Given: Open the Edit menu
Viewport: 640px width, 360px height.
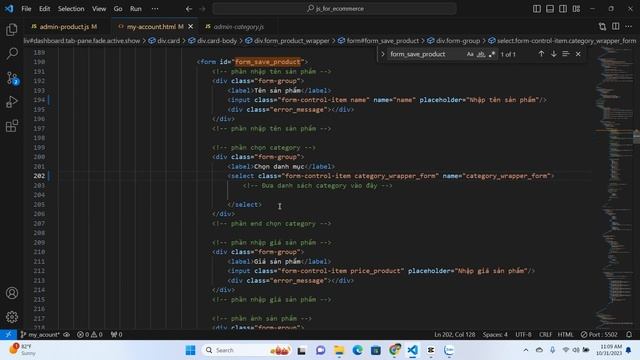Looking at the screenshot, I should pos(44,9).
